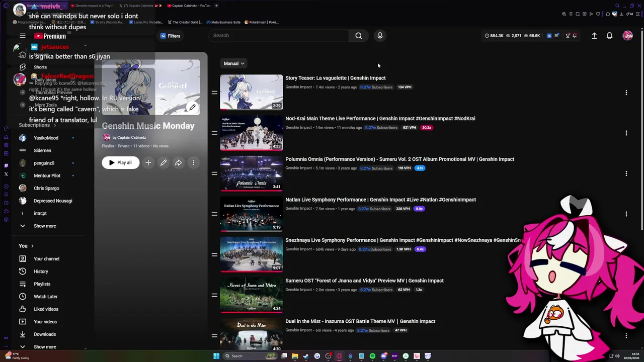Screen dimensions: 644x362
Task: Open Your channel in the sidebar
Action: (x=46, y=259)
